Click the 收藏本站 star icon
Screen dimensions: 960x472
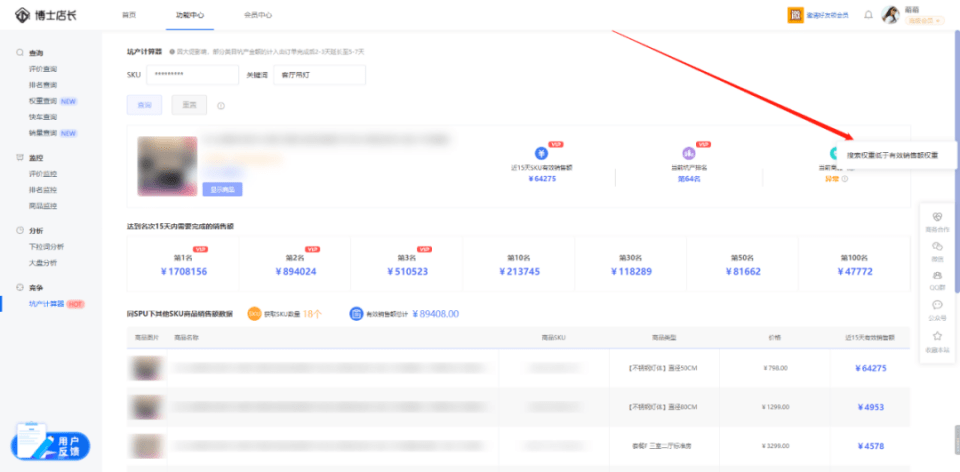click(x=937, y=336)
